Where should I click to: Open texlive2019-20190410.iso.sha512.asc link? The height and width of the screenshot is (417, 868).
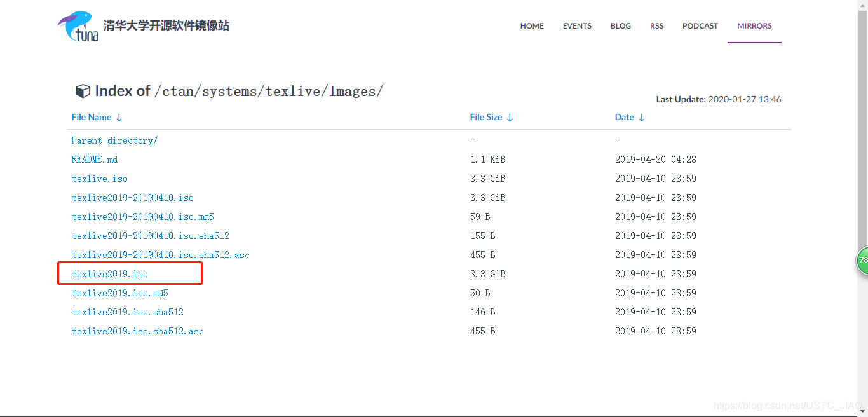coord(161,255)
